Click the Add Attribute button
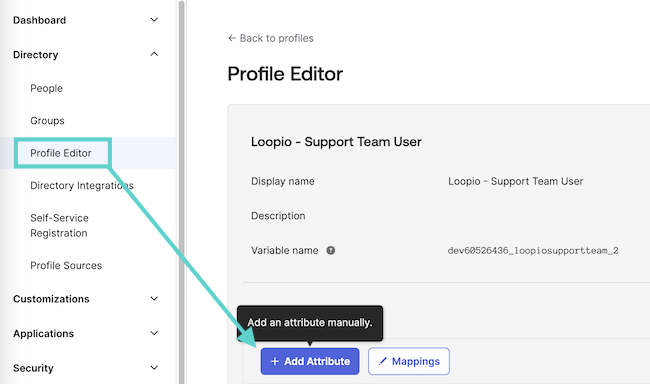Viewport: 650px width, 384px height. tap(310, 361)
